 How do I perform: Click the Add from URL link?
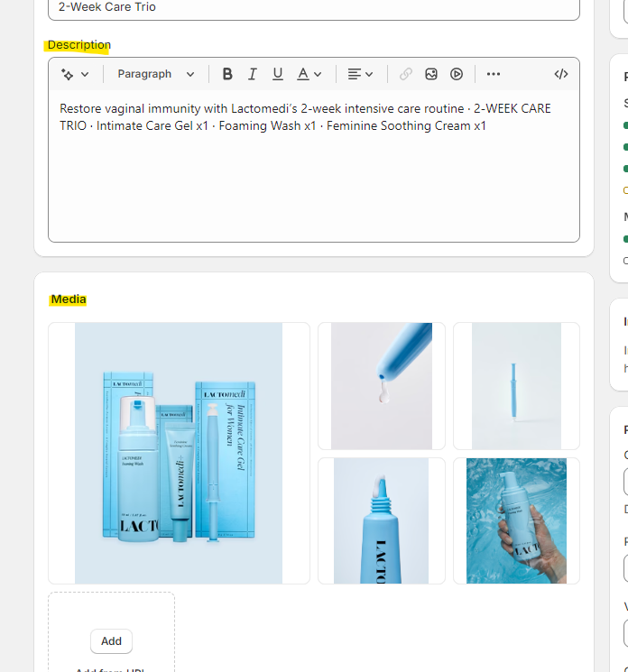click(x=110, y=669)
